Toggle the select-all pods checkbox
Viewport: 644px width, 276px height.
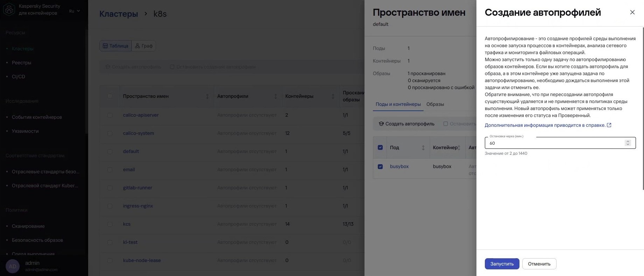pyautogui.click(x=380, y=147)
